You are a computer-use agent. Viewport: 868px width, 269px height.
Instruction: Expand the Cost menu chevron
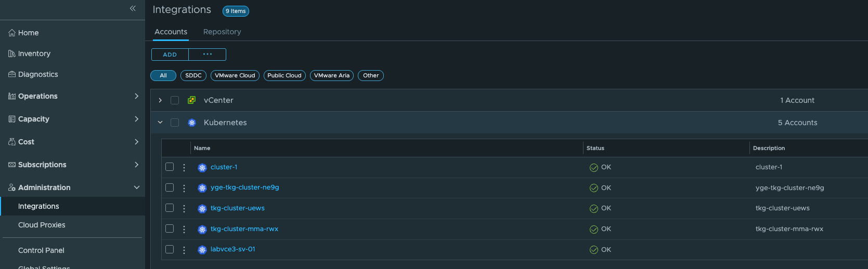(136, 142)
